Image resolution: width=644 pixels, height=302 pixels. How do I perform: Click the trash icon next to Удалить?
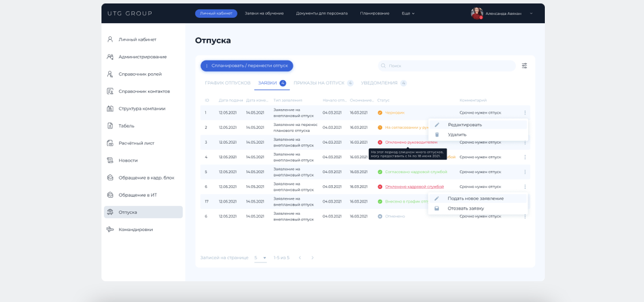(x=436, y=135)
